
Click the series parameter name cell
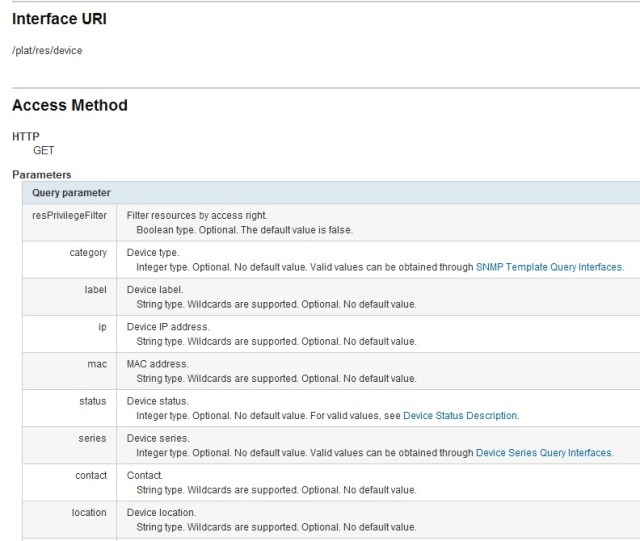pyautogui.click(x=92, y=439)
